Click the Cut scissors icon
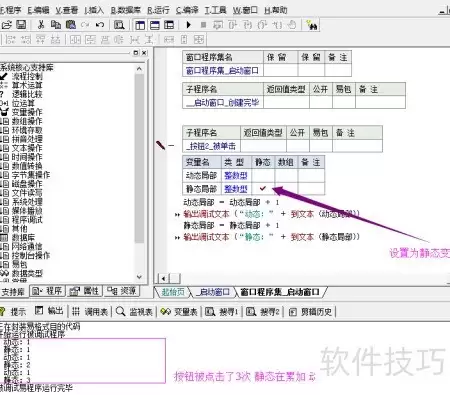Screen dimensions: 450x395 click(x=41, y=25)
